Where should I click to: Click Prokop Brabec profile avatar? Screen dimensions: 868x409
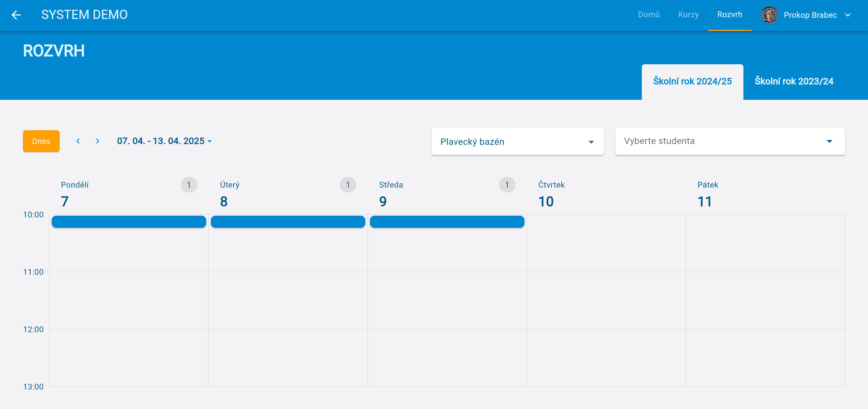point(769,15)
